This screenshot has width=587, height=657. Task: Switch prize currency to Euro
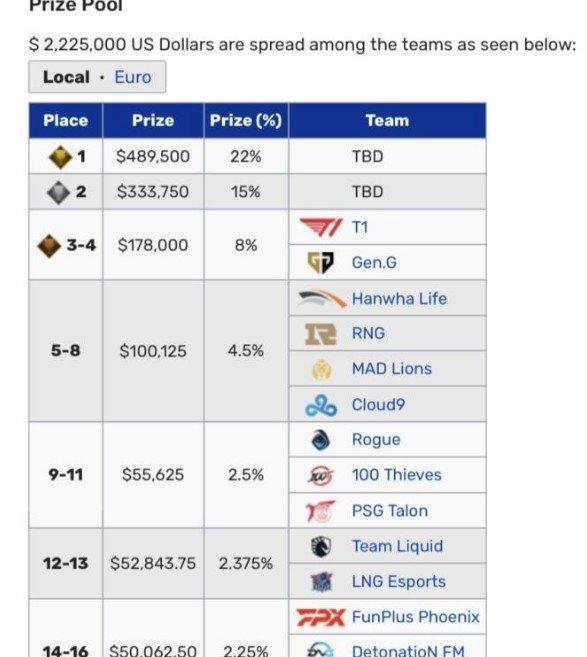[x=133, y=77]
